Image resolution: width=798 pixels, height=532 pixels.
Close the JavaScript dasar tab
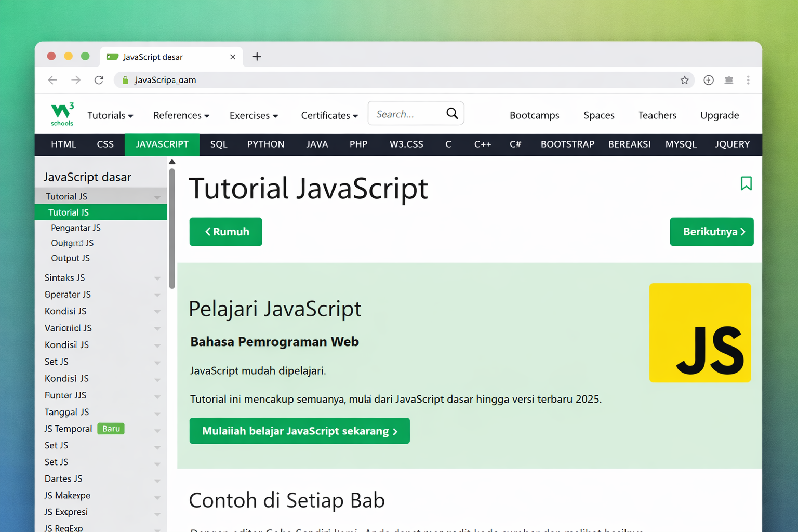233,57
